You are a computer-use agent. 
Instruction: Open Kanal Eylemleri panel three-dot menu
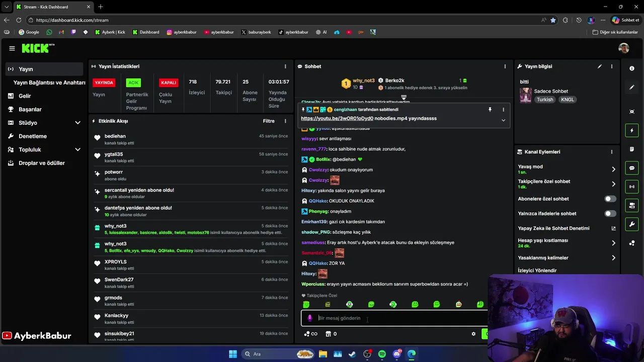click(612, 152)
